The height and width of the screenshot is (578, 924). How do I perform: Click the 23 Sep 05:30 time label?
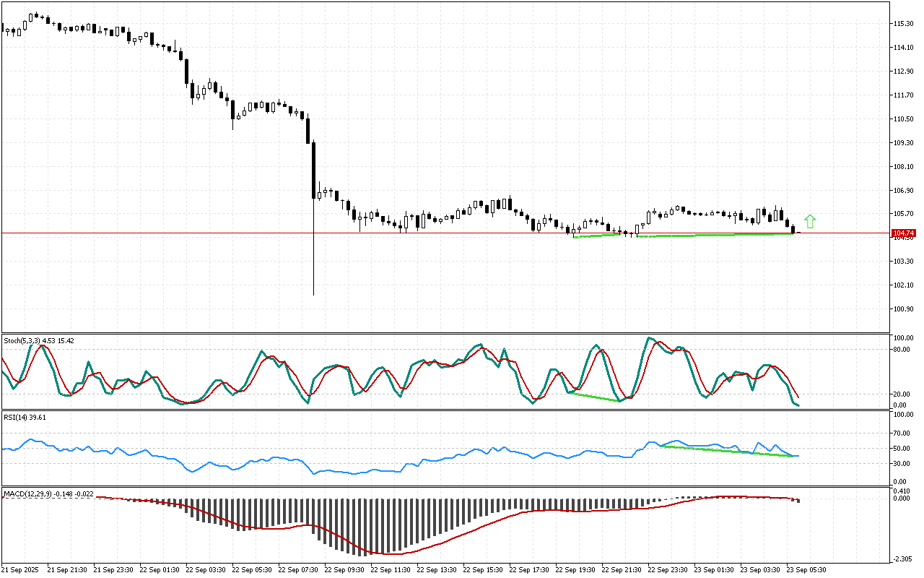(806, 569)
